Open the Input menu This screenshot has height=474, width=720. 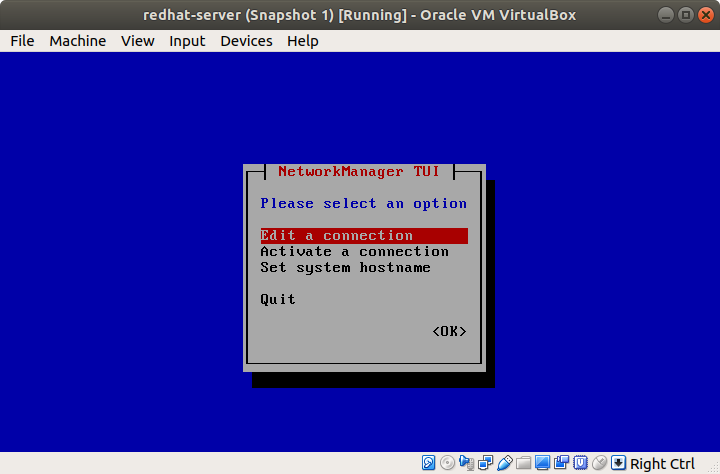(x=187, y=41)
